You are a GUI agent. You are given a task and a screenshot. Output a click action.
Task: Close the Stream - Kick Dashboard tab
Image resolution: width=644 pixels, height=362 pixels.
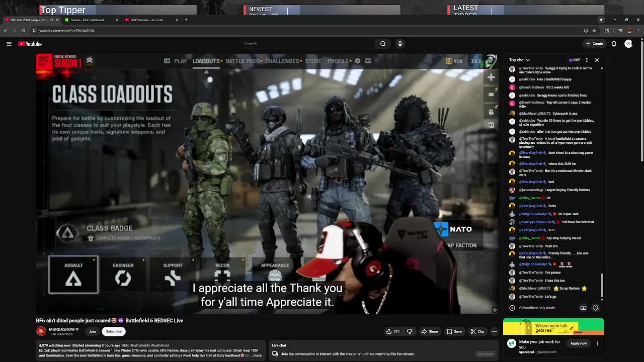click(x=117, y=20)
